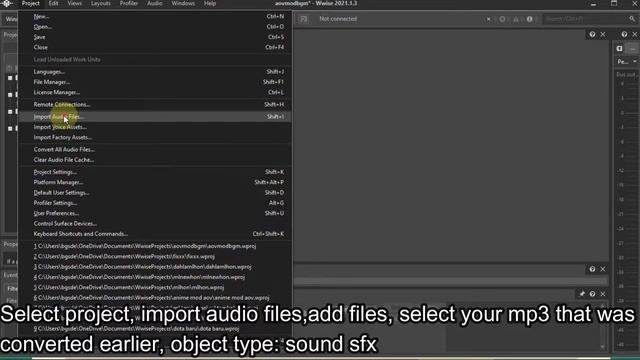640x360 pixels.
Task: Open the Help menu
Action: coord(210,4)
